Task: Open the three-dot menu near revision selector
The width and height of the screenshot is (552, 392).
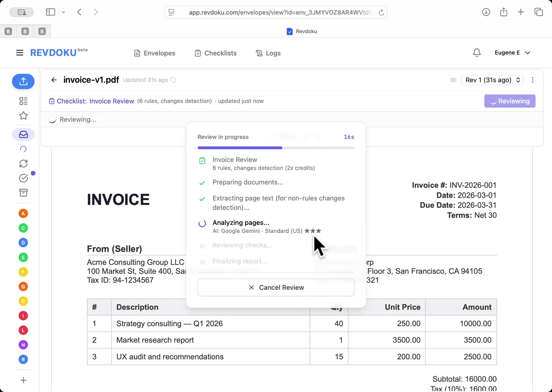Action: coord(533,80)
